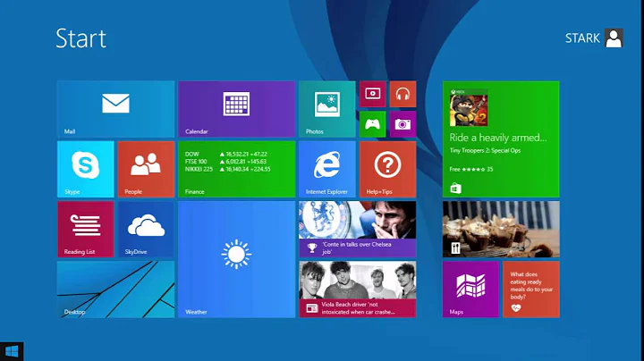Open the People tile
The width and height of the screenshot is (644, 361).
(x=146, y=169)
